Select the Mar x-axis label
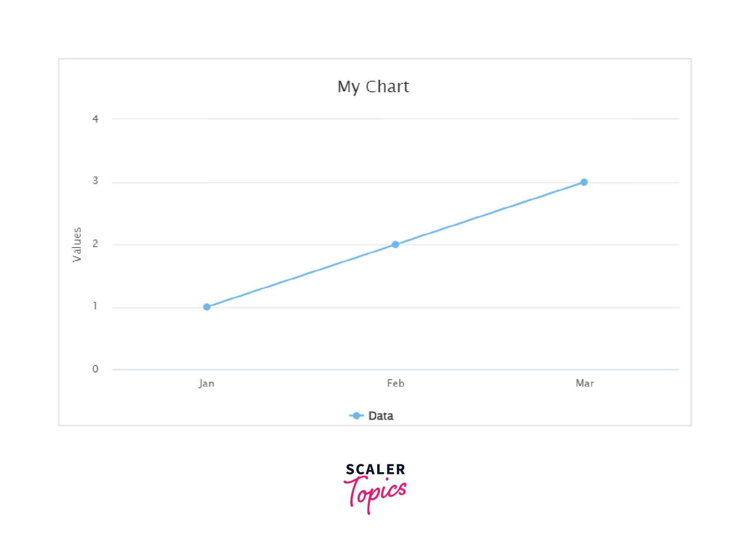 [585, 383]
